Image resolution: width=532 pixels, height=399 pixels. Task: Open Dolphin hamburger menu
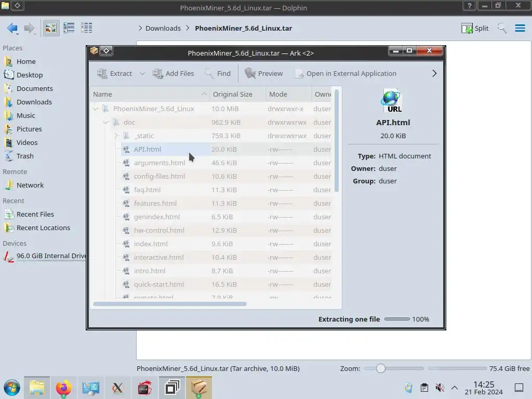[520, 28]
